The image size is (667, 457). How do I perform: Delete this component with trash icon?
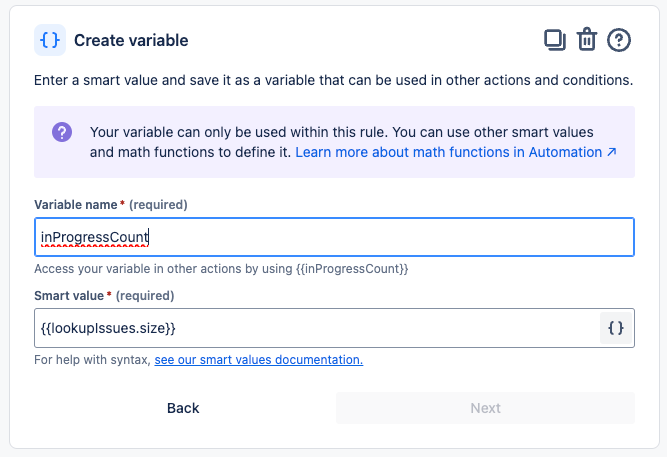tap(587, 40)
